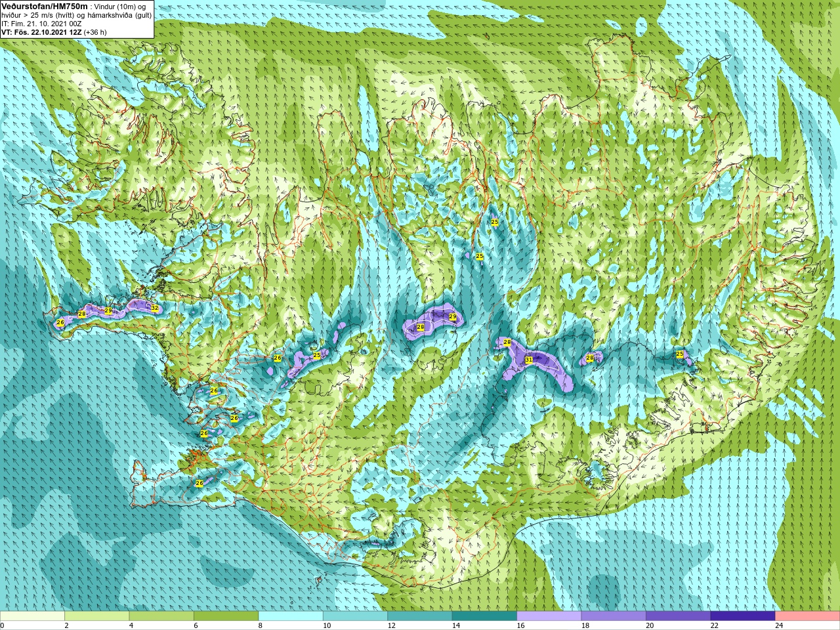Choose the 16–18 m/s lavender legend swatch

point(549,616)
